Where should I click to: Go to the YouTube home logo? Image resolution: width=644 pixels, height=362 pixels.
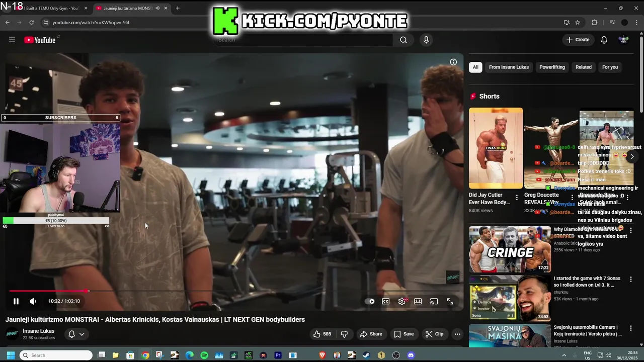click(41, 40)
